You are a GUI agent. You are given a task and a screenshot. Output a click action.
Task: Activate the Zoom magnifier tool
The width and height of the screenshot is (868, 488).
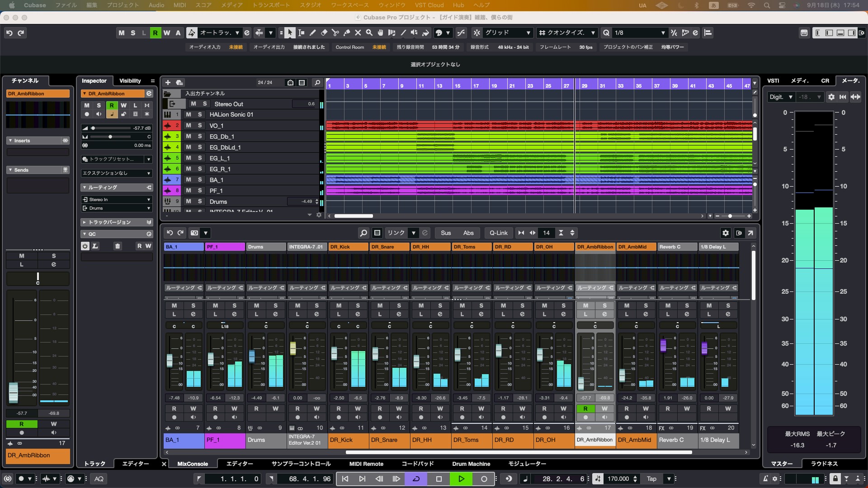tap(369, 33)
